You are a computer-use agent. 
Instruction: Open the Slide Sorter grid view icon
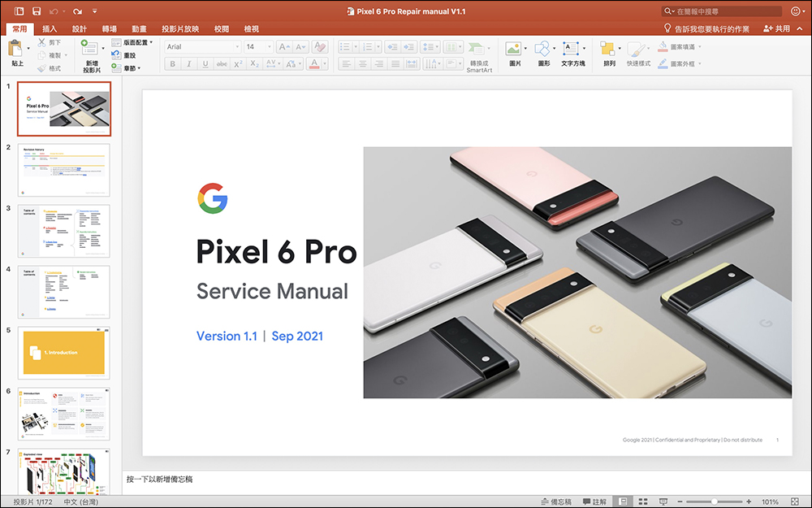pos(642,501)
